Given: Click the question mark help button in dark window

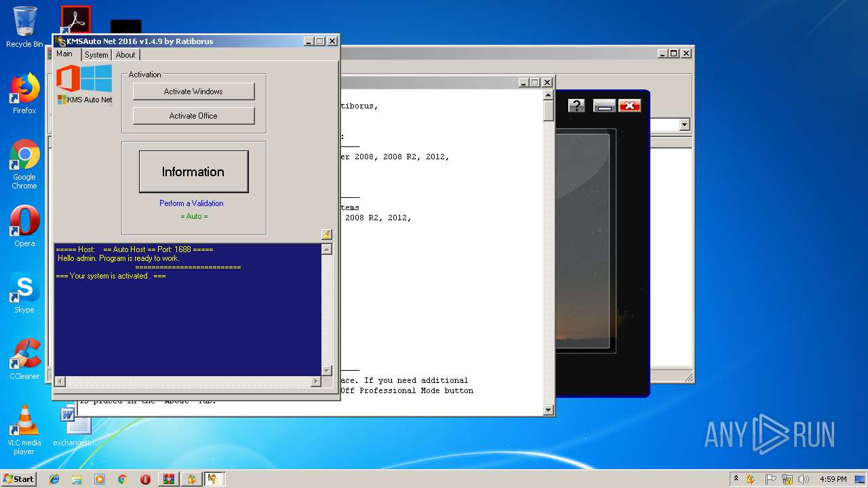Looking at the screenshot, I should point(576,106).
